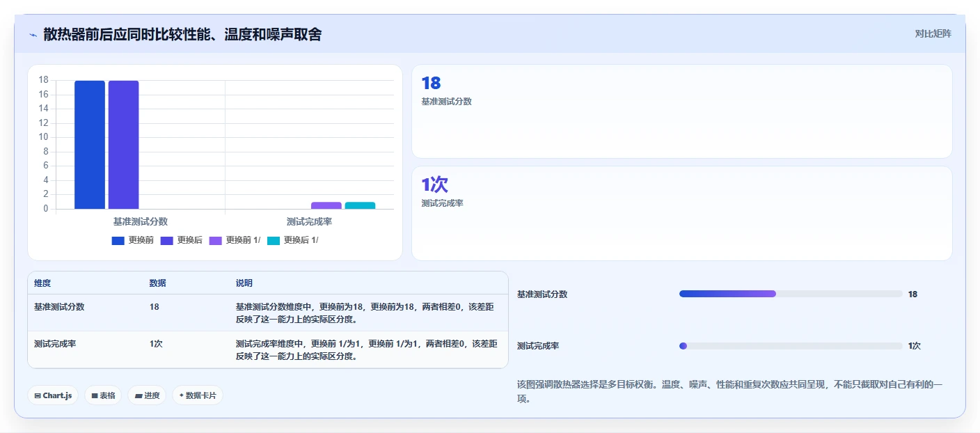980x433 pixels.
Task: Click the 进度 chip
Action: coord(147,395)
